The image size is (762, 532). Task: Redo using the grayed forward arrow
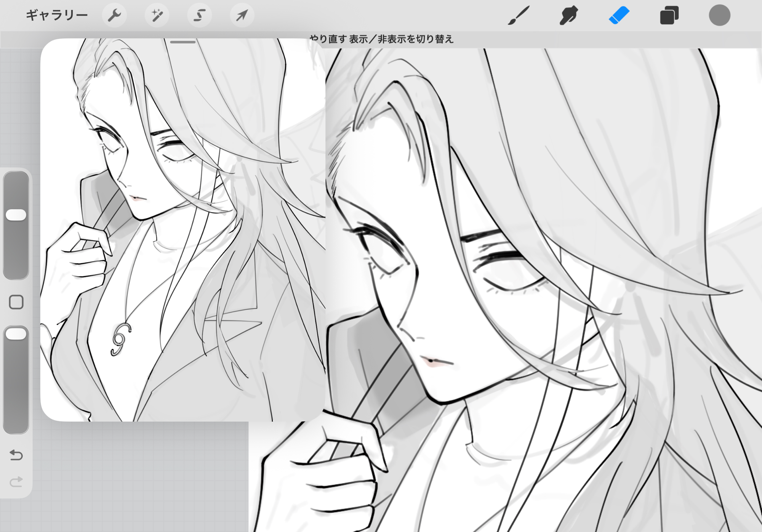click(x=16, y=482)
